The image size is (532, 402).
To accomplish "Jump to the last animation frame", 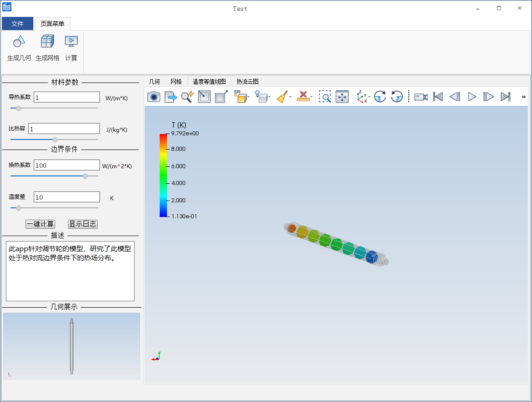I will (505, 97).
